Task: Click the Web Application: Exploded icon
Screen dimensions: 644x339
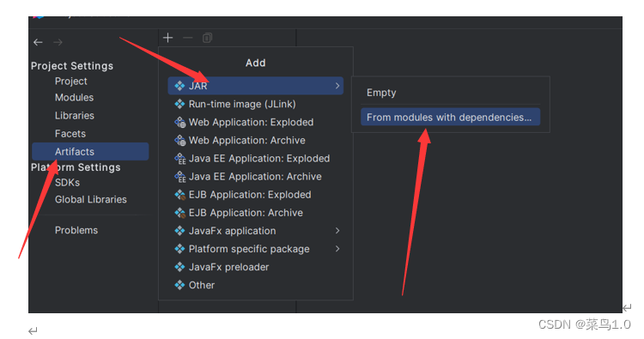Action: [x=180, y=123]
